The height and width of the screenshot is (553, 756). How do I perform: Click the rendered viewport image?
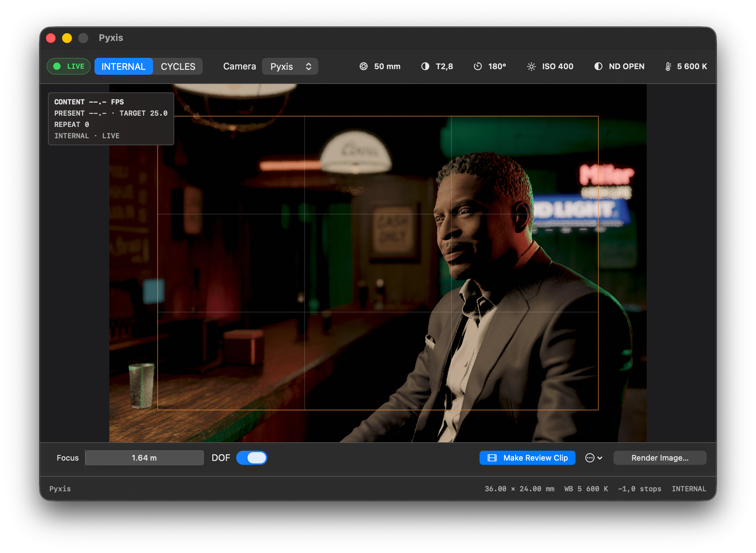(x=378, y=263)
